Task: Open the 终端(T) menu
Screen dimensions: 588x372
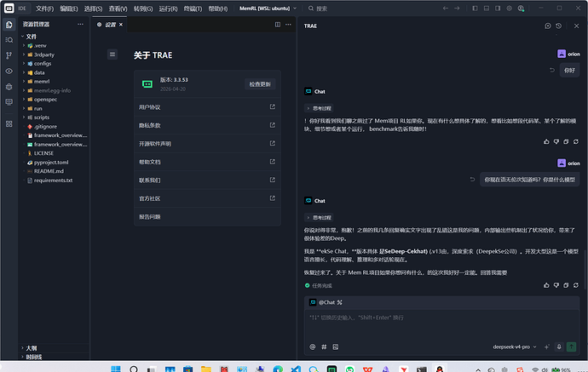Action: click(x=193, y=9)
